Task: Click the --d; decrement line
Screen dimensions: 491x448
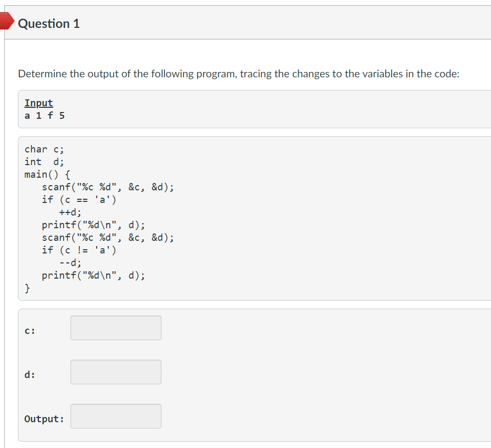Action: pos(69,262)
